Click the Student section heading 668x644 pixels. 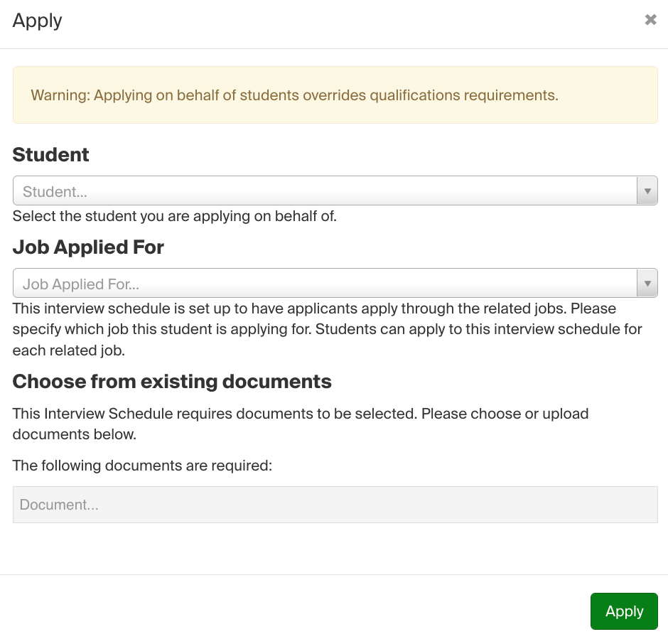[x=50, y=154]
